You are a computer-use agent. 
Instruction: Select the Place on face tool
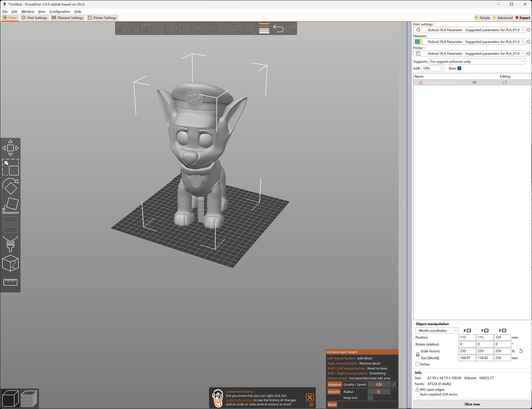[10, 205]
